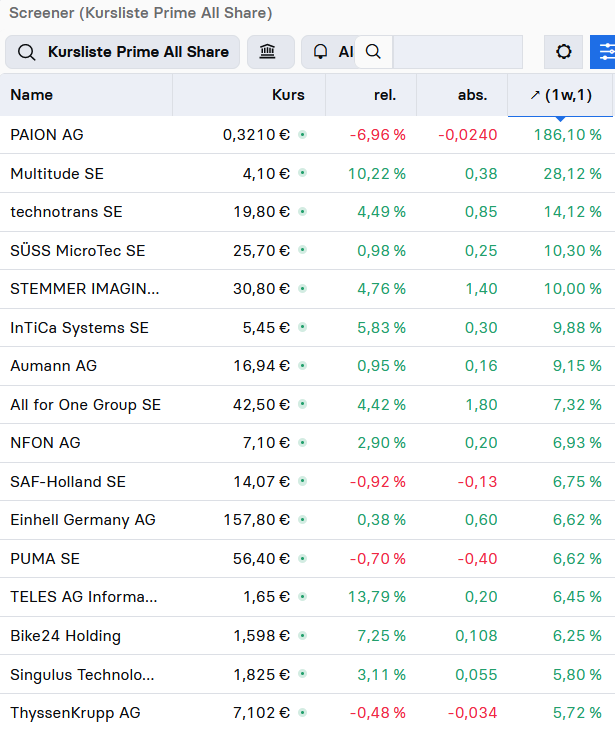Click the green status dot for PAION AG
The width and height of the screenshot is (615, 729).
[x=302, y=135]
